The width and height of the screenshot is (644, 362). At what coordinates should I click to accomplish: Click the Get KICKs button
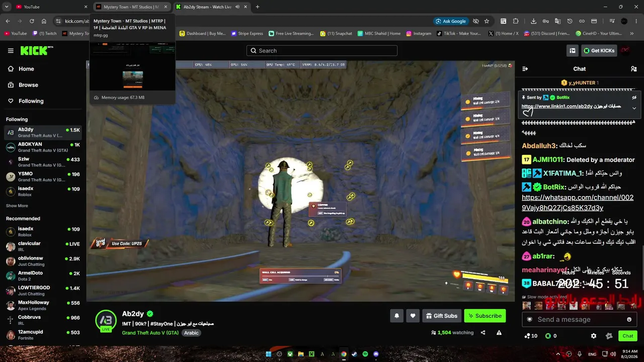(599, 50)
